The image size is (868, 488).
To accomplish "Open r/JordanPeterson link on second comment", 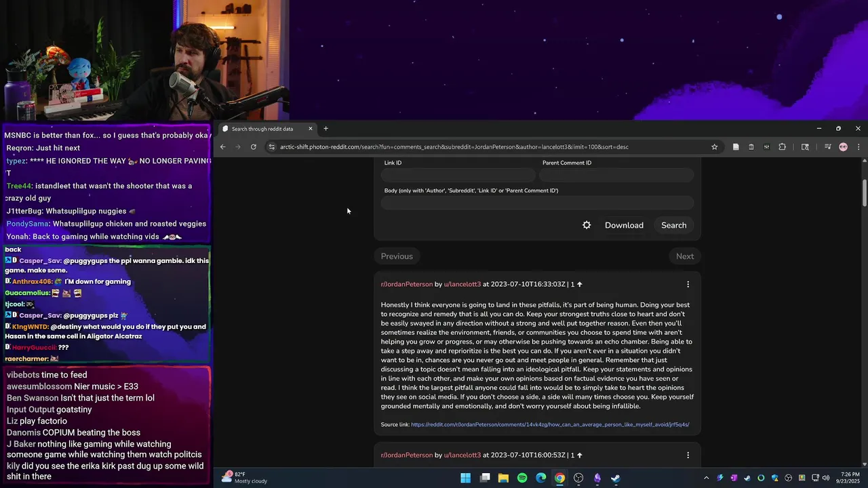I will [407, 455].
